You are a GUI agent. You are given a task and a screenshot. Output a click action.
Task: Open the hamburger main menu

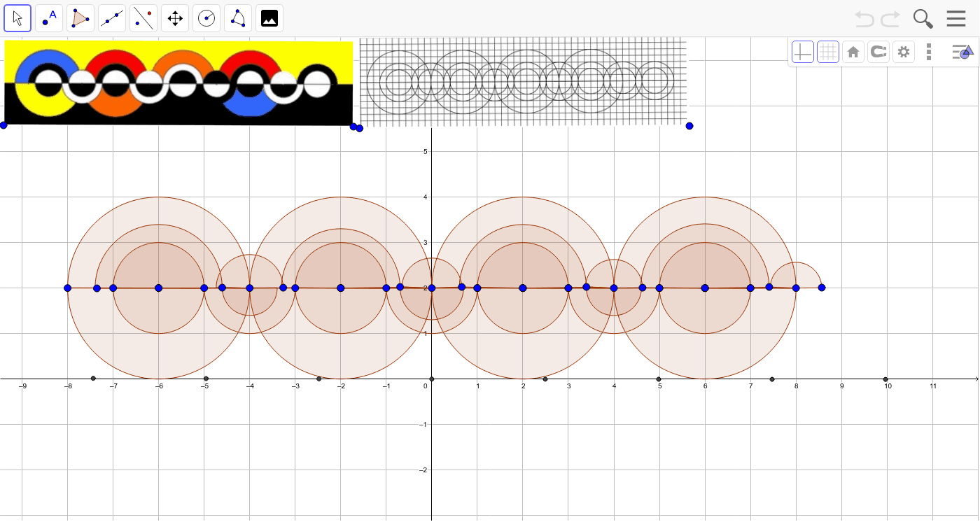click(956, 19)
